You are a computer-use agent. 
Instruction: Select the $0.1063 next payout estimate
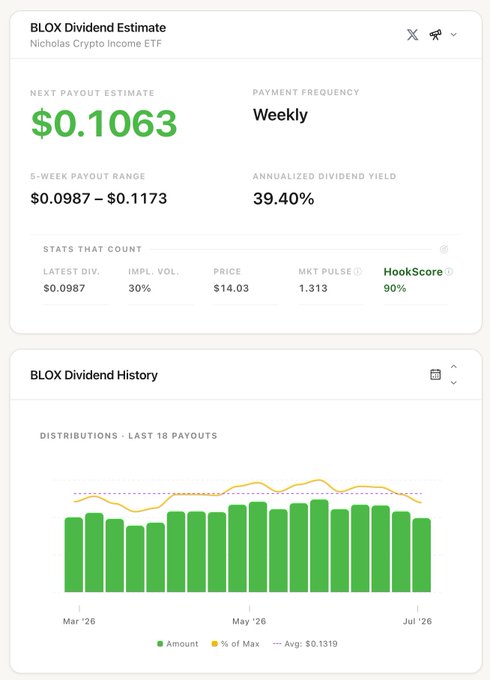pyautogui.click(x=104, y=124)
